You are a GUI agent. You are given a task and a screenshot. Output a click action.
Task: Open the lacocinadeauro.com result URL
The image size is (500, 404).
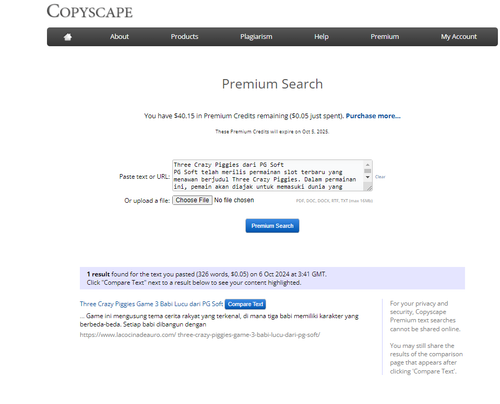[x=200, y=335]
